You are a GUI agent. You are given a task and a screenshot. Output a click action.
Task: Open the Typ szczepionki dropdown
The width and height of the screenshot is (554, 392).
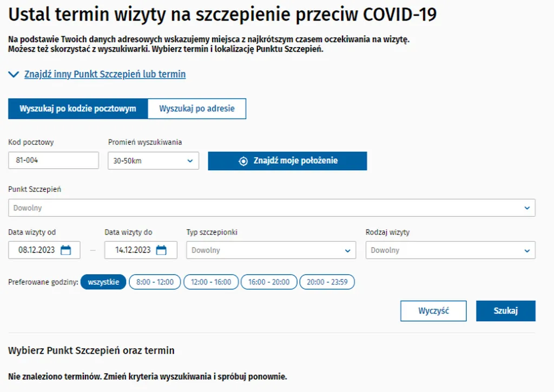pos(271,250)
